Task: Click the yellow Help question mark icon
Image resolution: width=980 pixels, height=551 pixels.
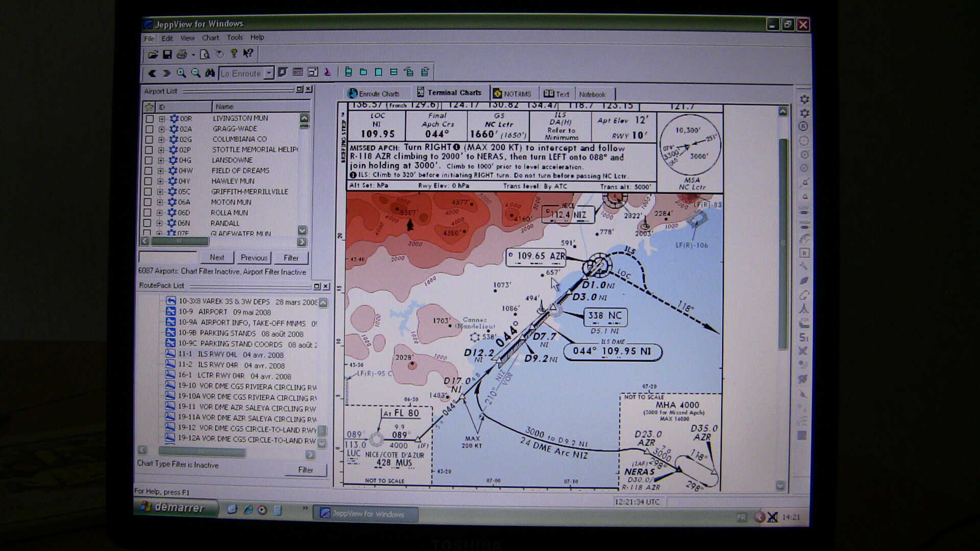Action: click(234, 54)
